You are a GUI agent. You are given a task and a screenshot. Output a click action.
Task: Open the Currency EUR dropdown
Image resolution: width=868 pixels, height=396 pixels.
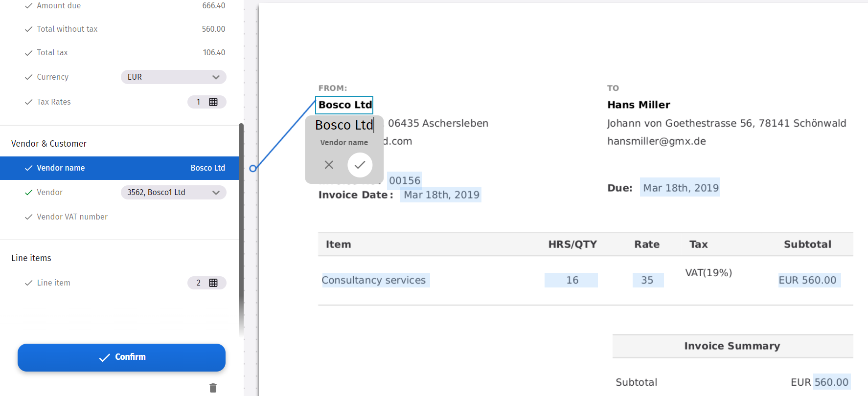173,77
